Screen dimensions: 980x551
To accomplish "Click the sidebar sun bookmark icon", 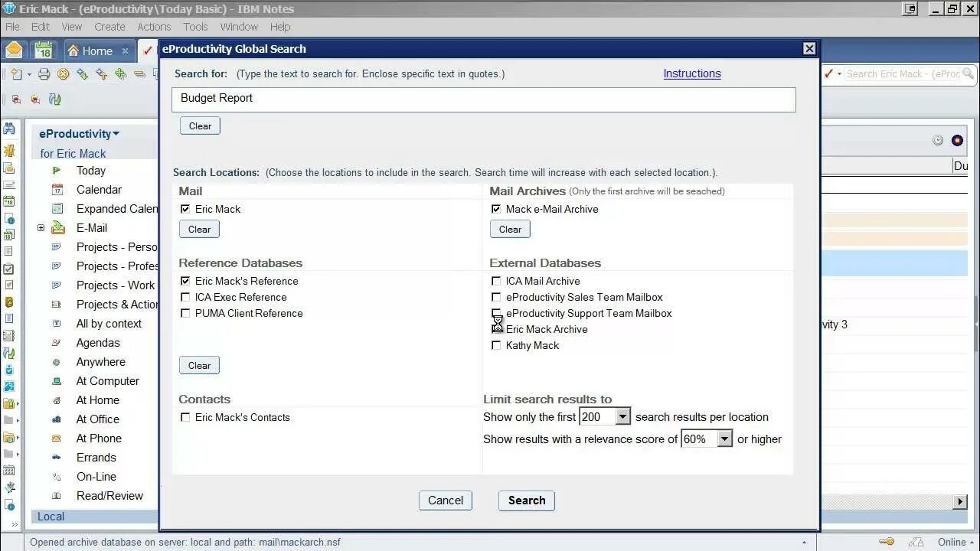I will coord(9,150).
